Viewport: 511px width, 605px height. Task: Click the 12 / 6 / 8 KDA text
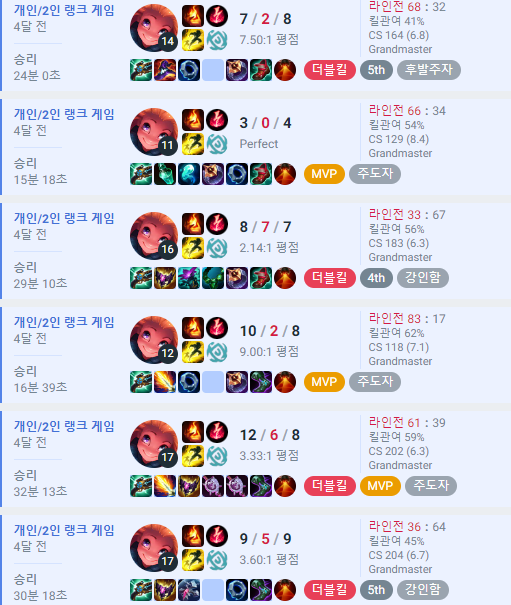click(x=270, y=435)
